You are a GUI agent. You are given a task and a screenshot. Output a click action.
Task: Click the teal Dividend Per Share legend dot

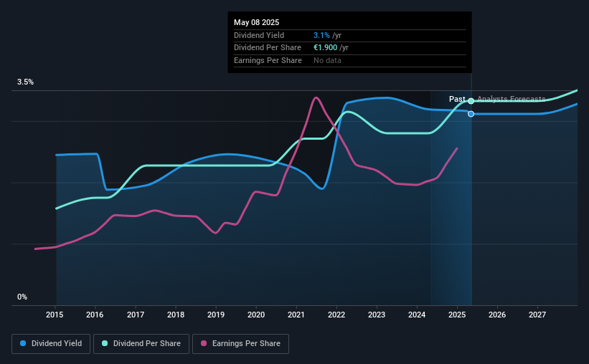click(x=105, y=343)
